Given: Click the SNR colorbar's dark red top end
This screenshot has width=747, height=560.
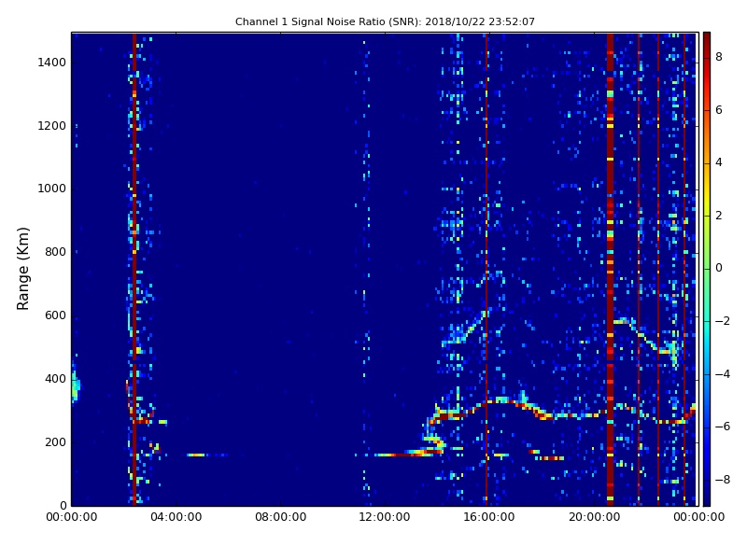Looking at the screenshot, I should point(707,38).
